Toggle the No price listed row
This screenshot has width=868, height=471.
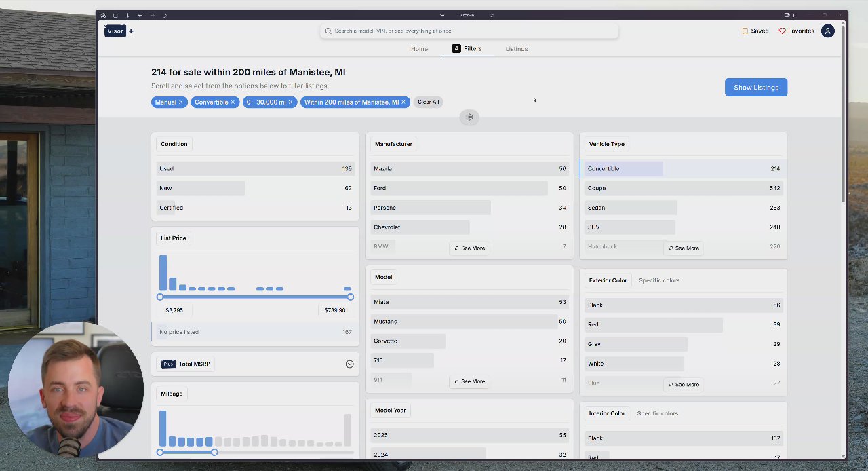(255, 332)
